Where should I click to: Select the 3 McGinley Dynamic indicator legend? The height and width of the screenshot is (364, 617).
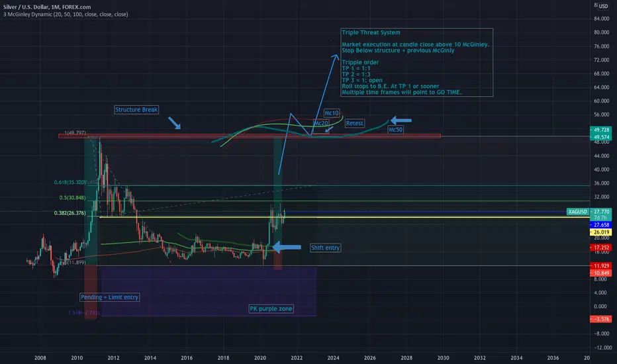(x=66, y=14)
